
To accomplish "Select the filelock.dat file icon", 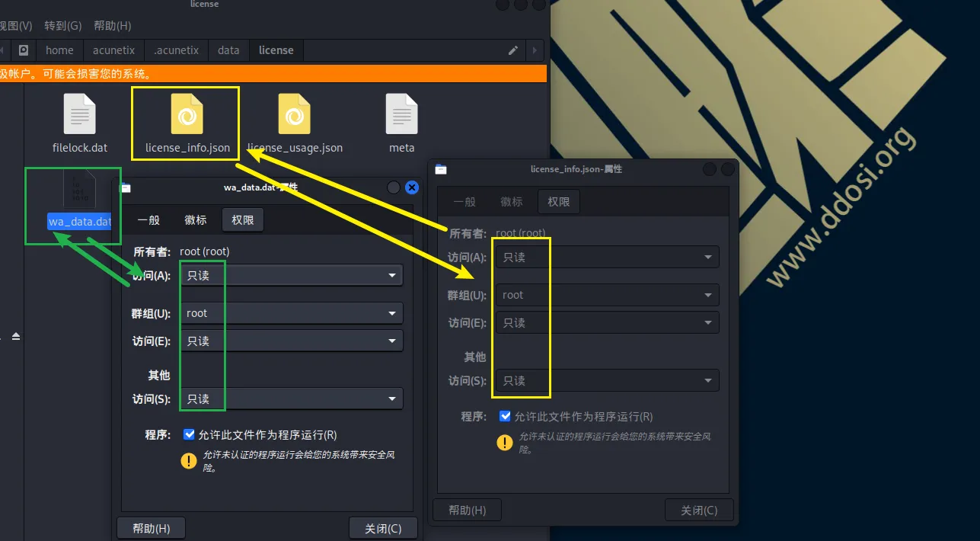I will (x=79, y=114).
